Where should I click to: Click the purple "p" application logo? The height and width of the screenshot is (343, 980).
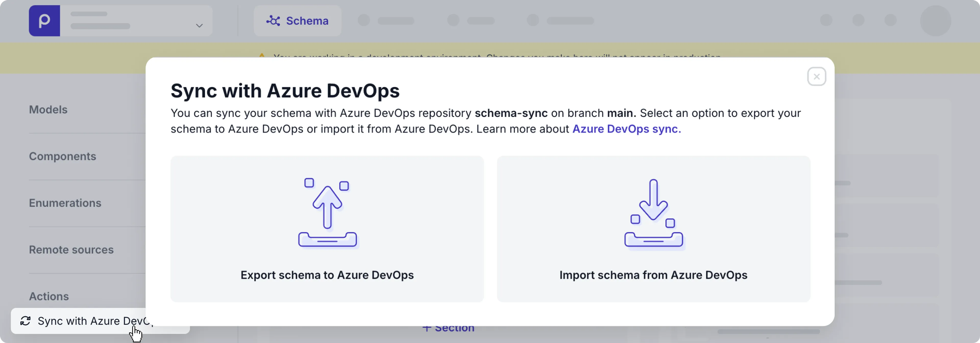tap(44, 20)
